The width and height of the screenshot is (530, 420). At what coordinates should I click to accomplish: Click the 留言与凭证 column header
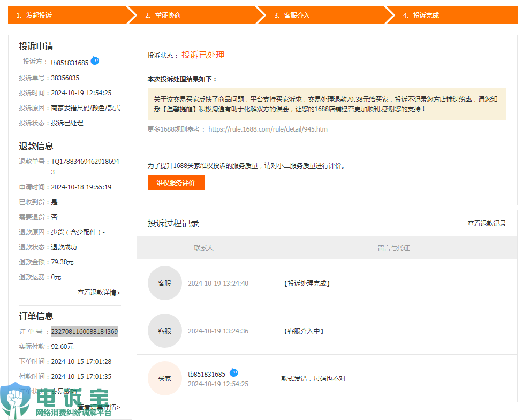(393, 248)
